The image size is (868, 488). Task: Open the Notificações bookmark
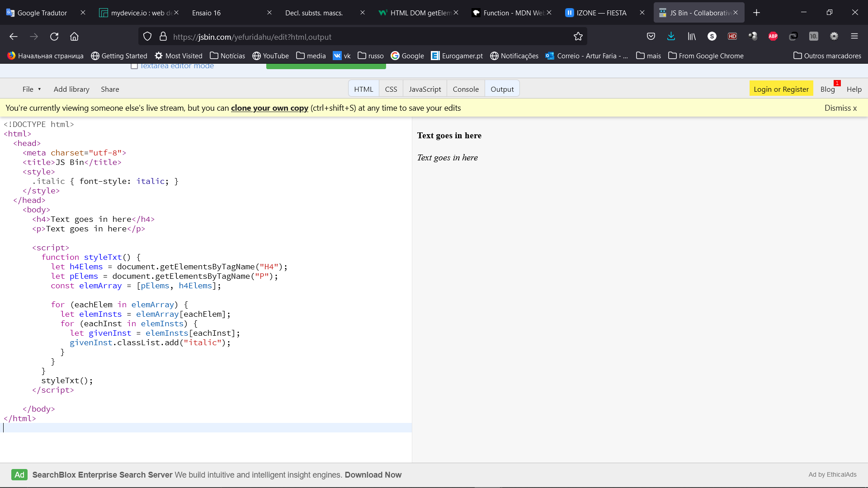[x=514, y=56]
